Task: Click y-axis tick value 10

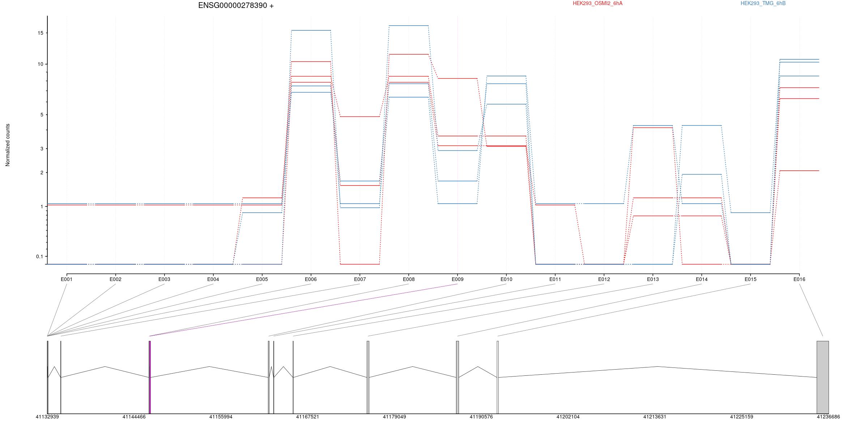Action: (x=40, y=64)
